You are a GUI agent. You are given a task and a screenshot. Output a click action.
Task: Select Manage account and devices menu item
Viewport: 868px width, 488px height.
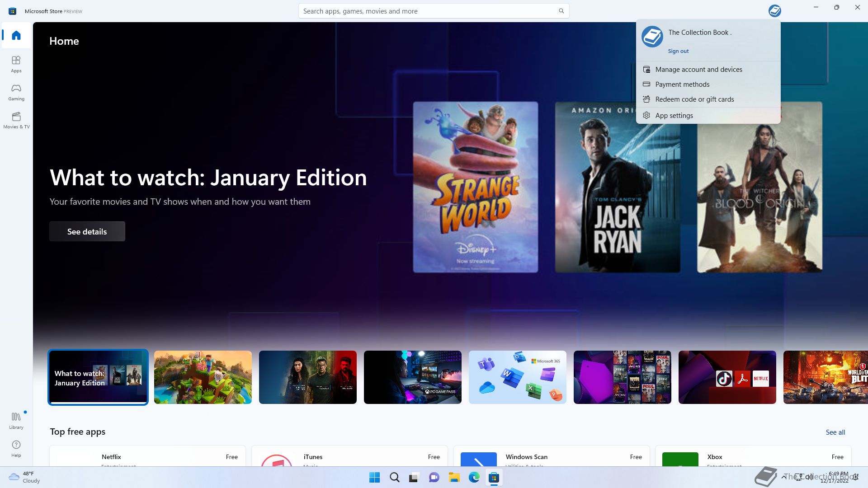click(708, 69)
